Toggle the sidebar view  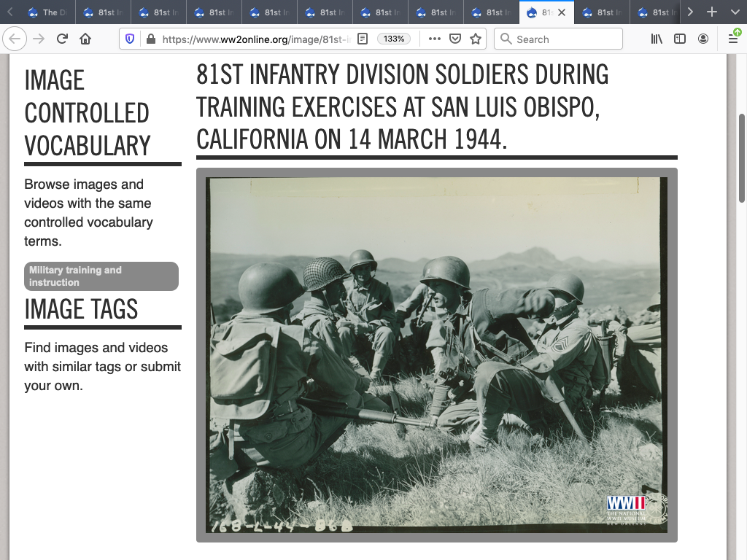pos(680,39)
